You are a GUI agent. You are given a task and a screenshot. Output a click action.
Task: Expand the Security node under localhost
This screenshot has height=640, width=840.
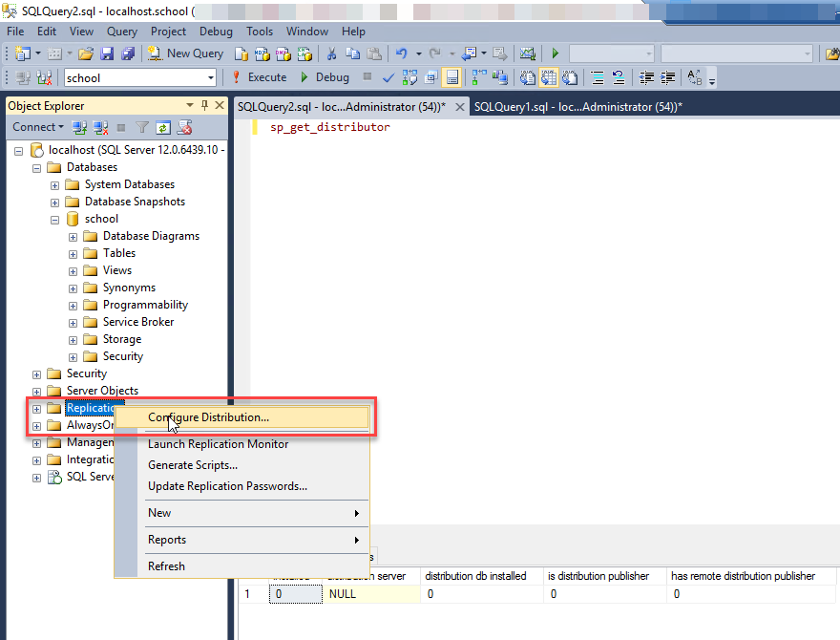(37, 373)
